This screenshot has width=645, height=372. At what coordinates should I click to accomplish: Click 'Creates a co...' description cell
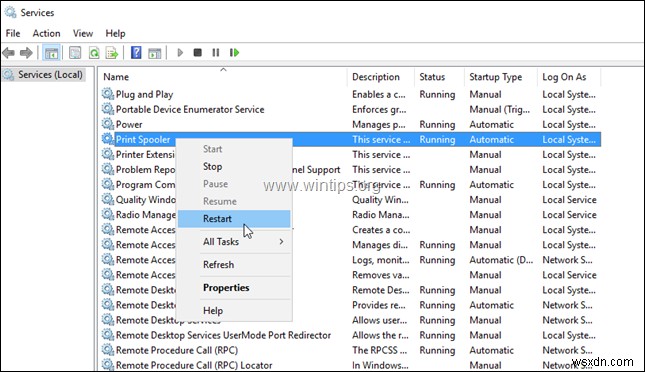tap(381, 230)
